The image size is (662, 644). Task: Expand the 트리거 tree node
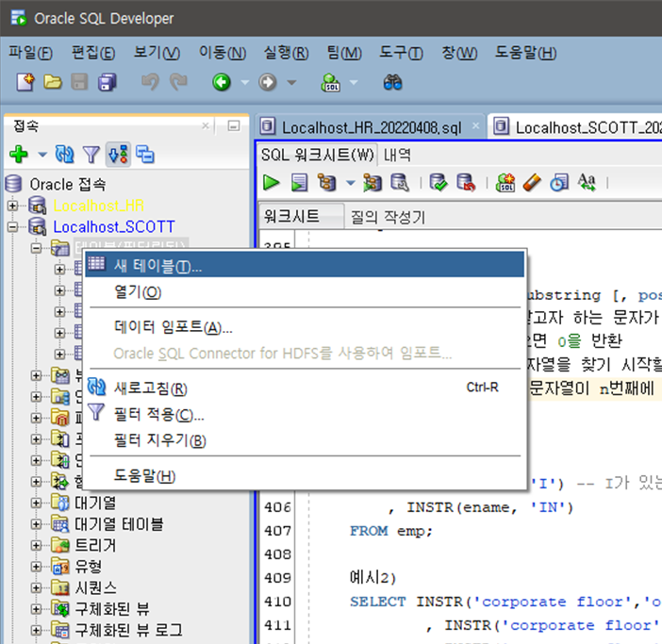tap(37, 545)
